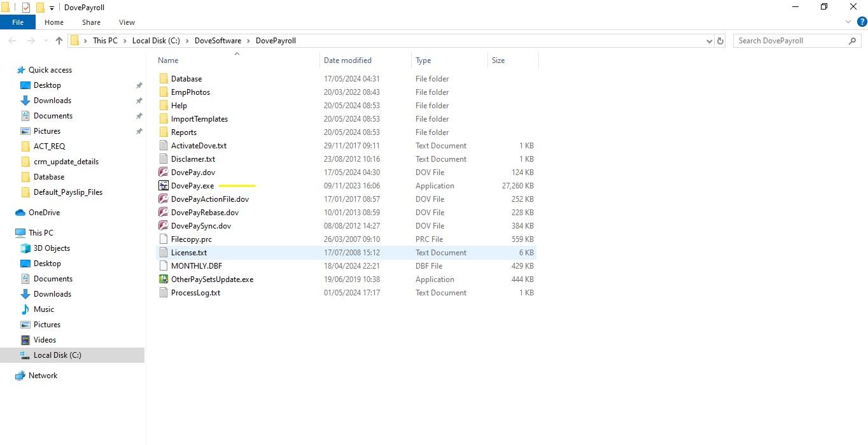Click the "27,260 KB" size value
Viewport: 868px width, 445px height.
click(x=517, y=186)
